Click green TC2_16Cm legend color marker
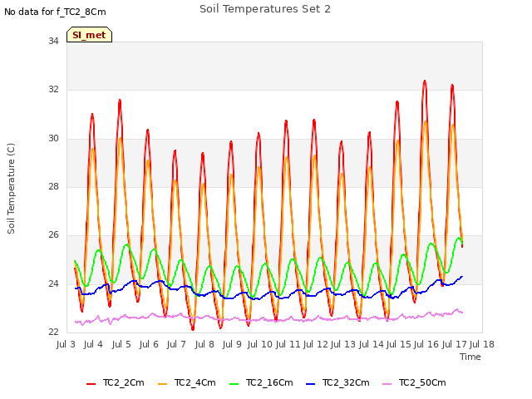532x399 pixels. (234, 384)
